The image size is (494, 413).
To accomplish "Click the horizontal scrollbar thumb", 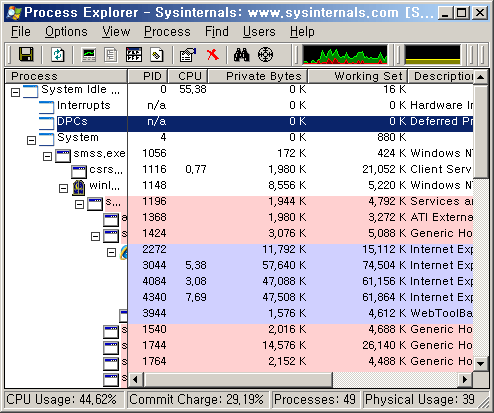I will tap(237, 379).
